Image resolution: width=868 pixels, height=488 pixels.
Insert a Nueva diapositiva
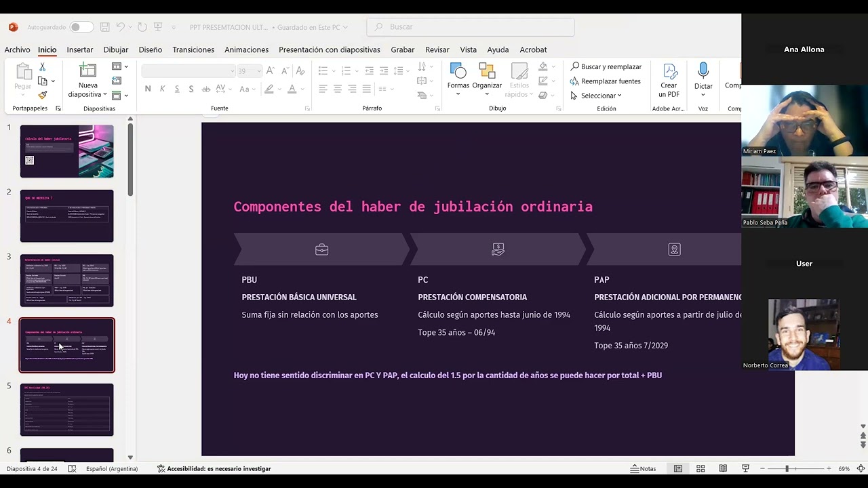(88, 81)
